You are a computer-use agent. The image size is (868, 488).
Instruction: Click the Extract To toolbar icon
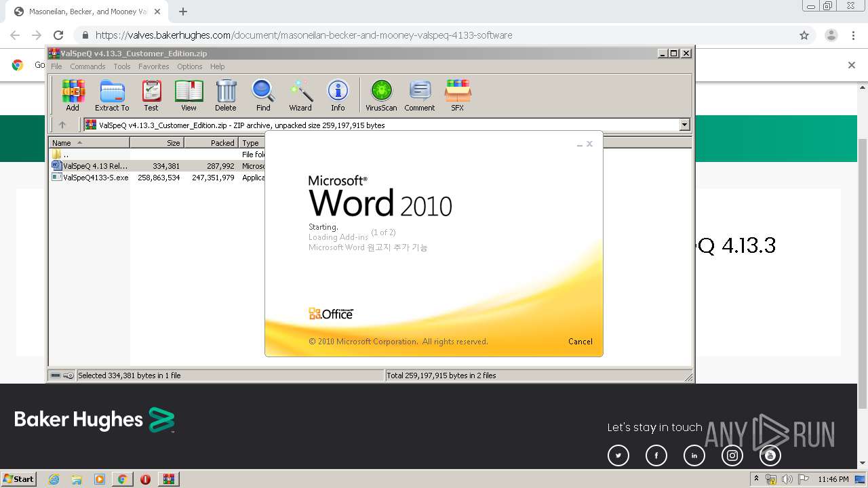(112, 95)
